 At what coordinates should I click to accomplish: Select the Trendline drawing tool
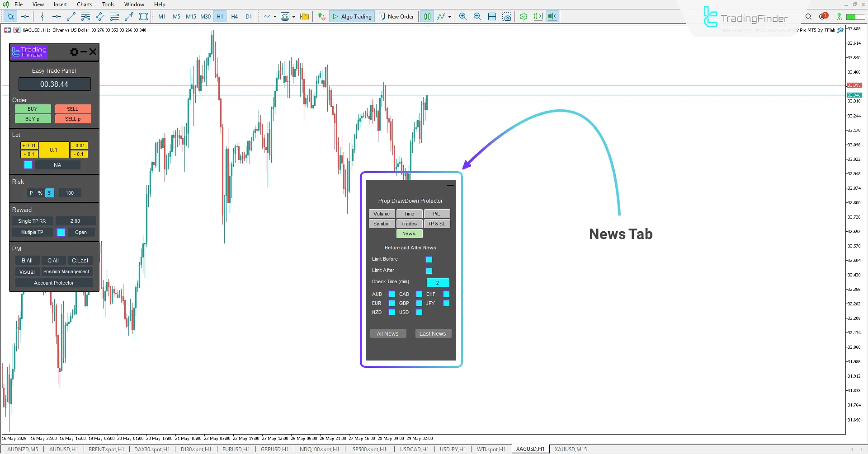click(71, 16)
